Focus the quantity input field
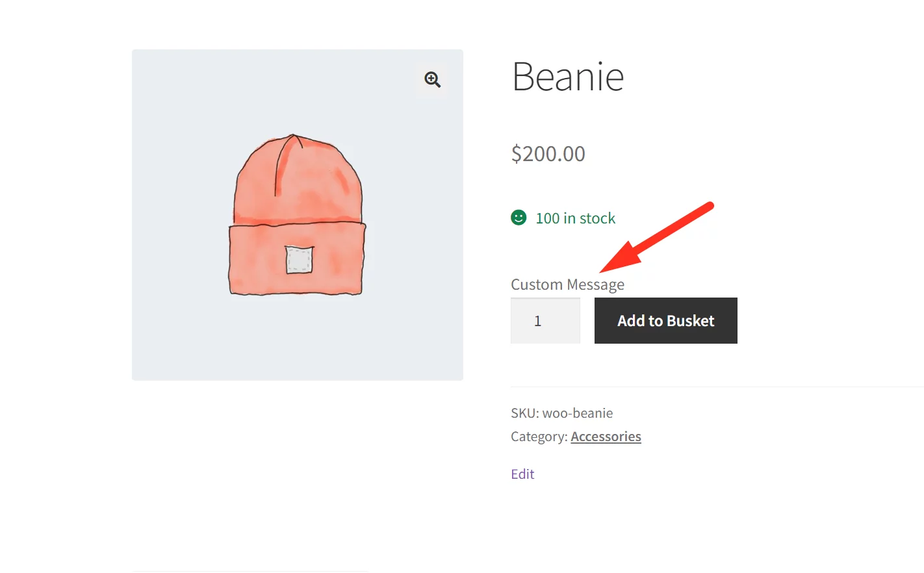This screenshot has width=924, height=573. point(545,321)
